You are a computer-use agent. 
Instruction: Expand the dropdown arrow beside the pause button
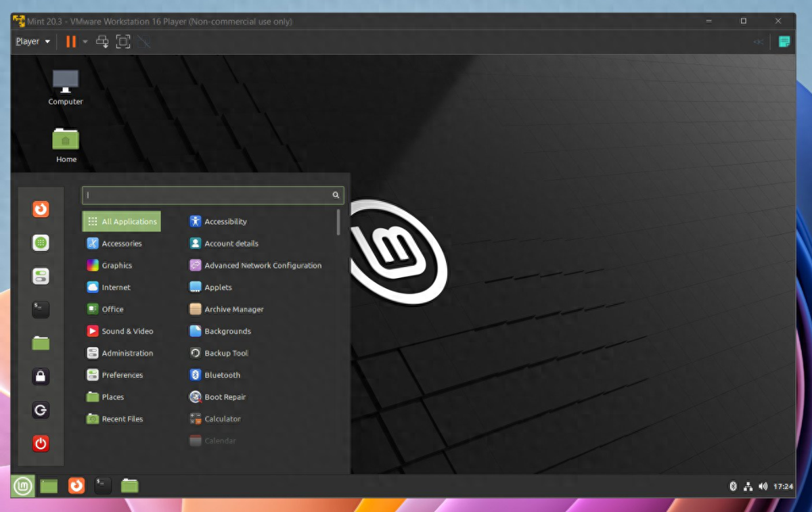(85, 42)
